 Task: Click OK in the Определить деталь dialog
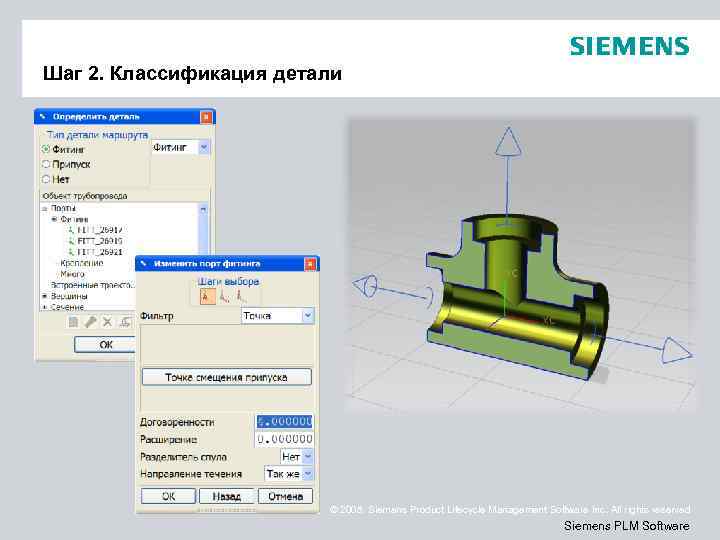coord(105,344)
